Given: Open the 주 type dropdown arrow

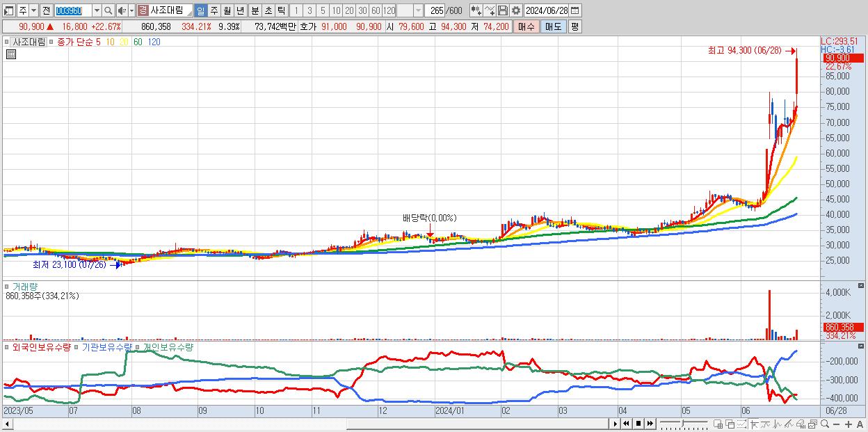Looking at the screenshot, I should [33, 10].
